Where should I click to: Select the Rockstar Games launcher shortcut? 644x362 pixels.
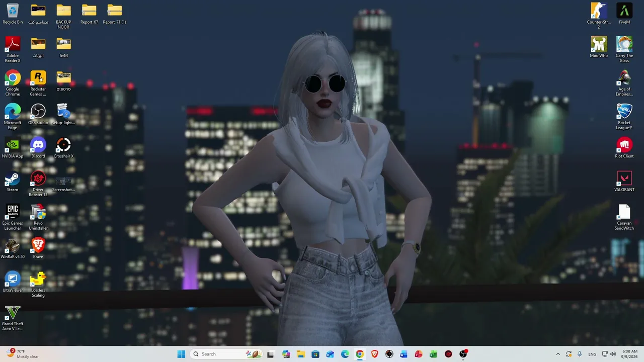(38, 83)
